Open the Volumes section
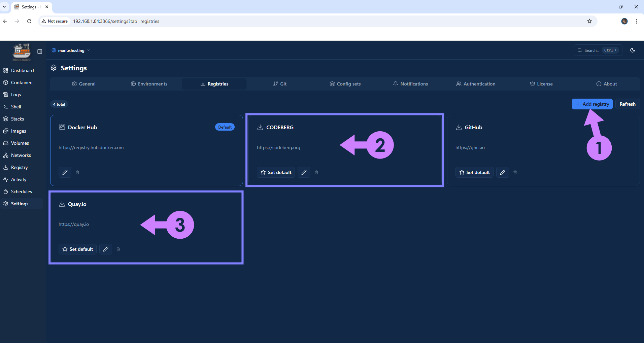644x343 pixels. pyautogui.click(x=20, y=143)
